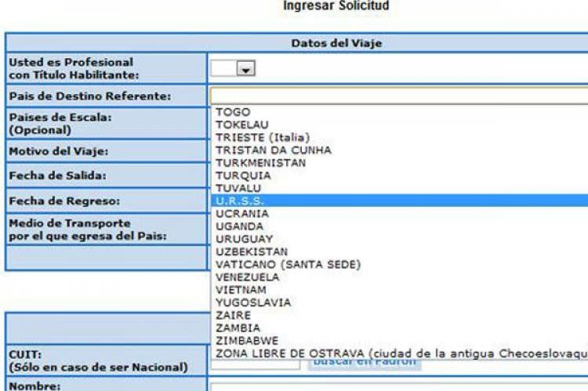Screen dimensions: 588x391
Task: Choose ZAMBIA in the country list
Action: coord(400,328)
